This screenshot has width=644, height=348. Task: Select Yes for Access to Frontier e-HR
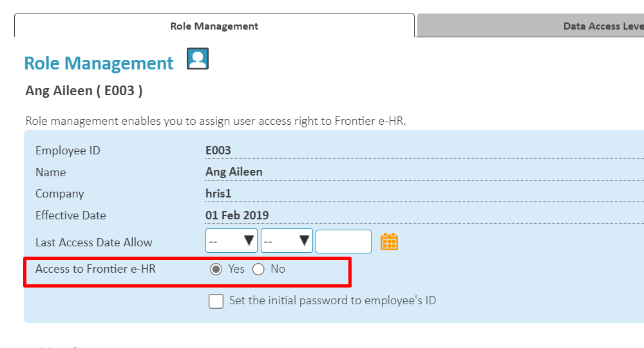[216, 270]
